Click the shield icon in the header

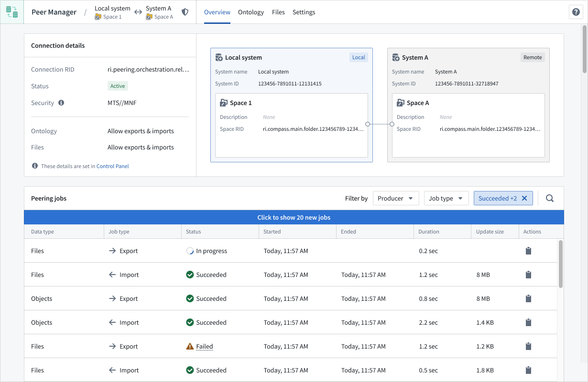pyautogui.click(x=185, y=12)
